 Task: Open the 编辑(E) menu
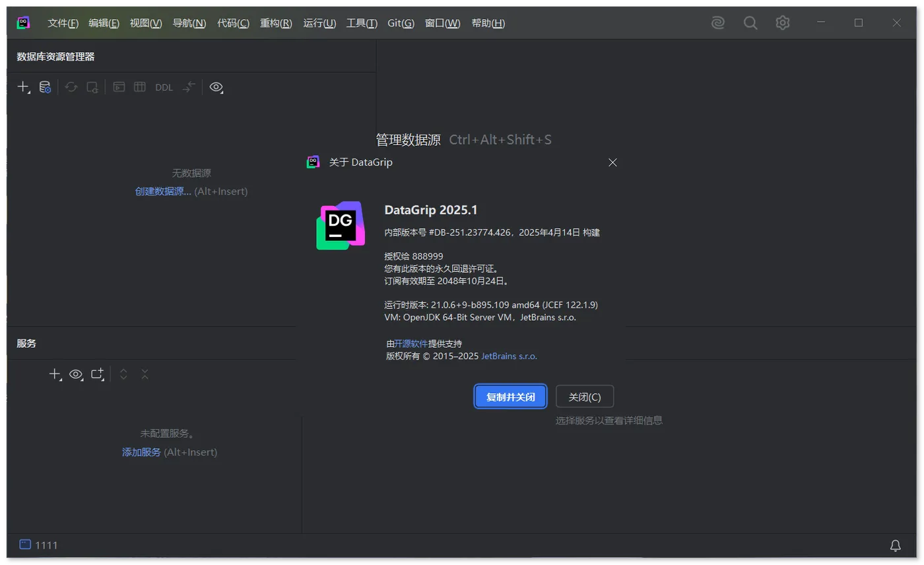click(x=104, y=23)
